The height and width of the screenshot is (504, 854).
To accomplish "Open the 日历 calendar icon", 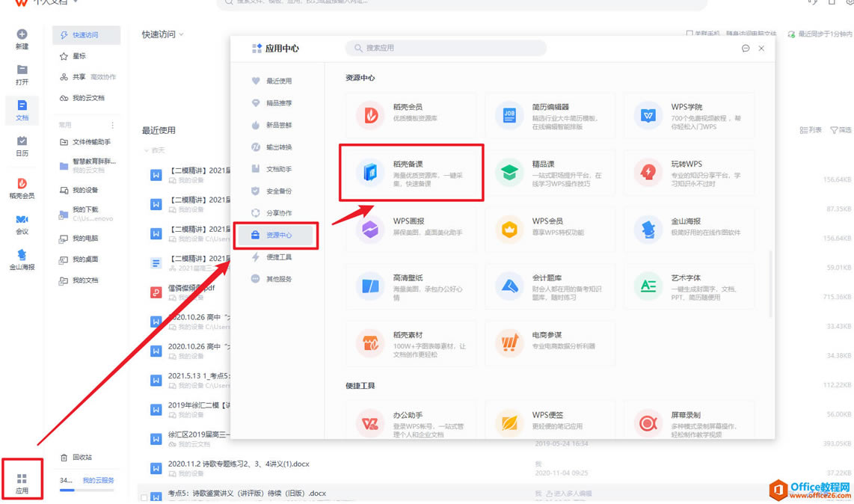I will point(22,141).
